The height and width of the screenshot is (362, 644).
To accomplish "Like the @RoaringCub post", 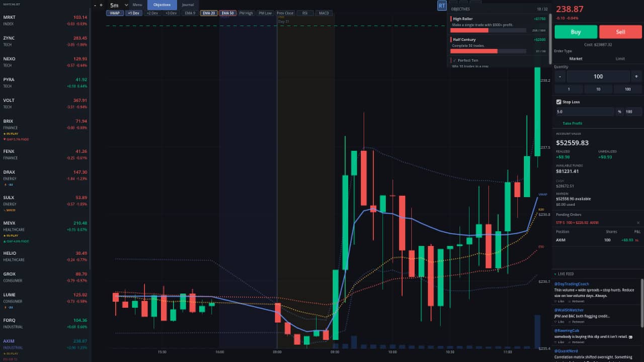I will tap(559, 342).
